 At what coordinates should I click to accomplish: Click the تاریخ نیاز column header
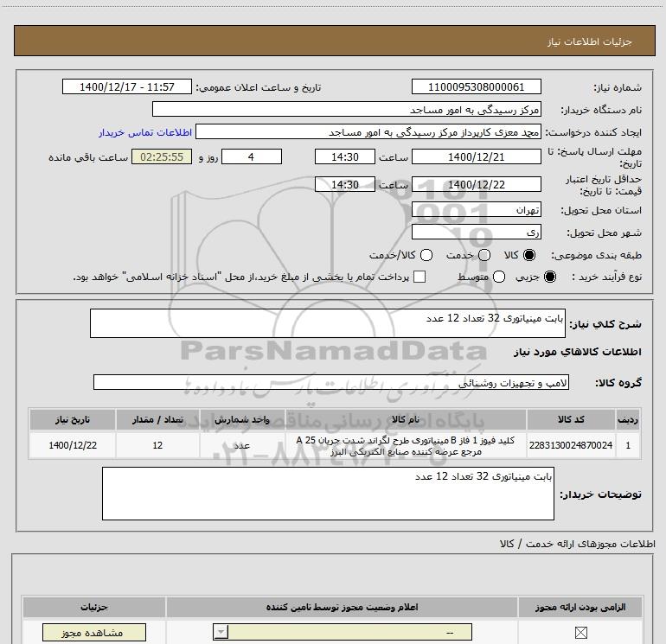73,419
